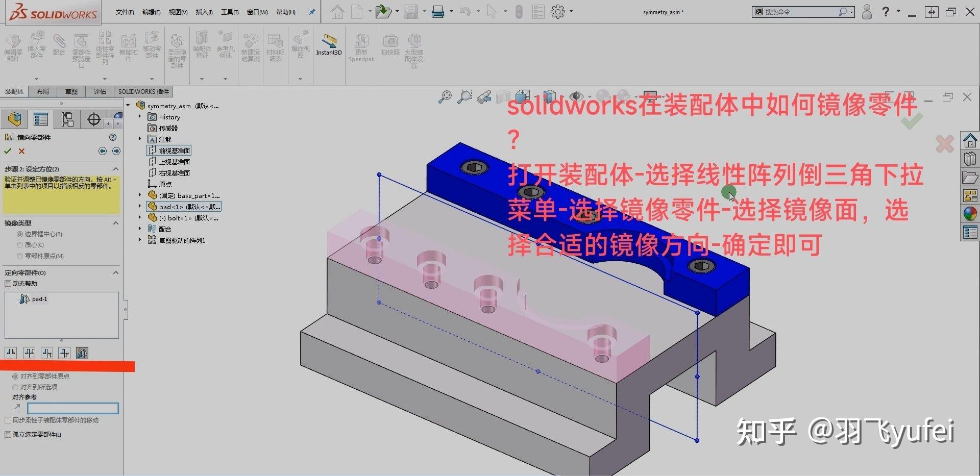The image size is (980, 476).
Task: Cancel mirror with the red X in panel
Action: (21, 151)
